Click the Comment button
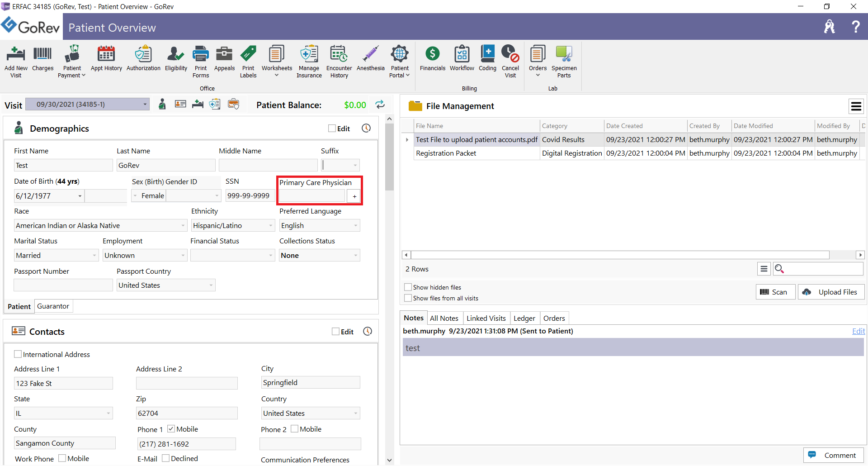 pyautogui.click(x=833, y=455)
